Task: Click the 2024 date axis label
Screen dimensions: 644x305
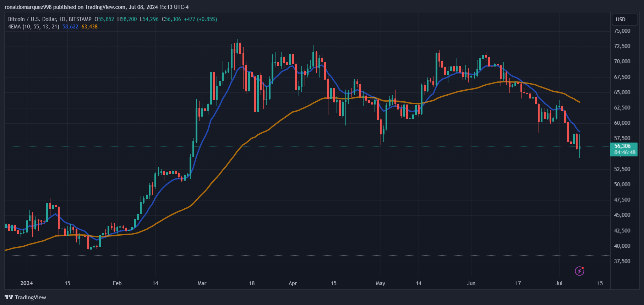Action: point(27,283)
